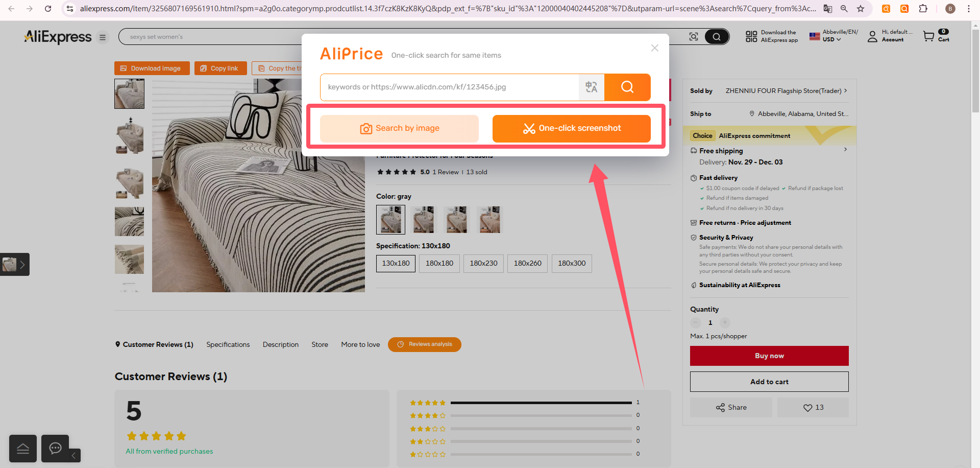Add to wishlist with heart 13 button

[x=813, y=408]
